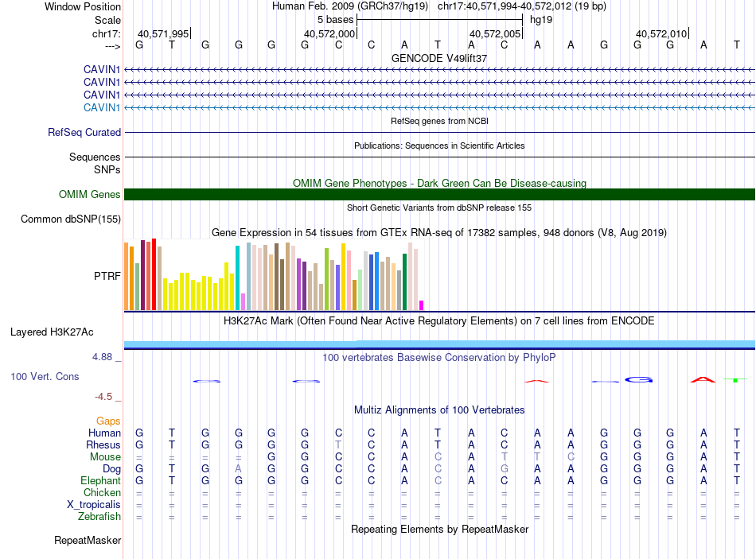This screenshot has width=756, height=559.
Task: Open the PTRF GTEx expression label
Action: click(107, 276)
